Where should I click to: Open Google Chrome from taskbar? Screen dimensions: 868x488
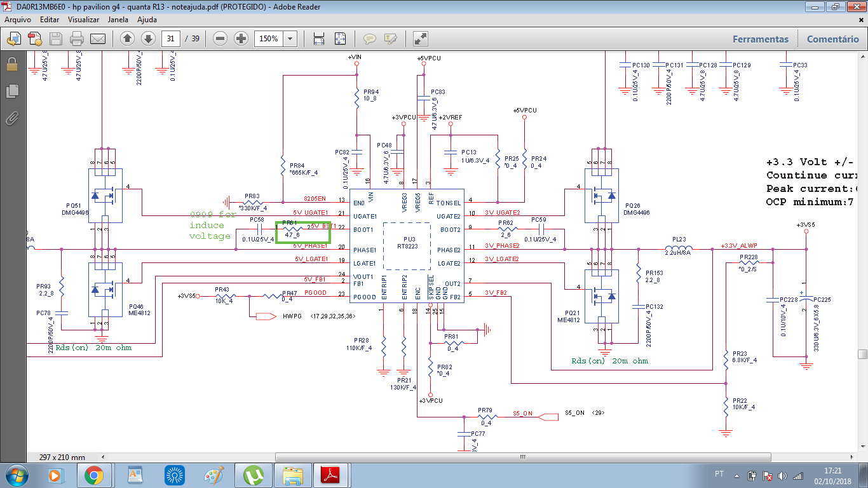point(94,475)
